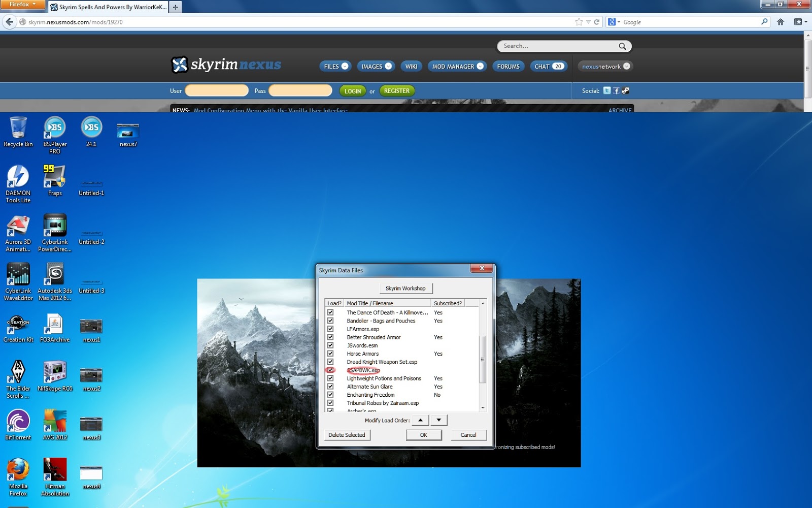The image size is (812, 508).
Task: Move load order up with the arrow
Action: 420,420
